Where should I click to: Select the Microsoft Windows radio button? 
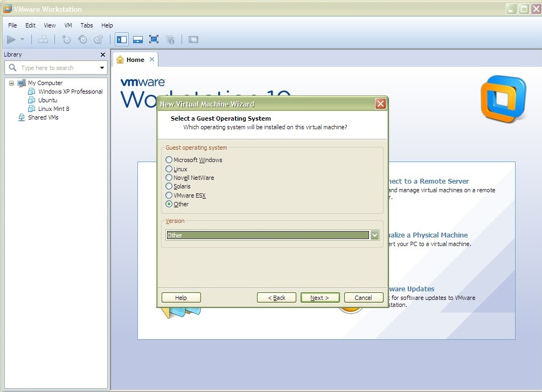(169, 160)
